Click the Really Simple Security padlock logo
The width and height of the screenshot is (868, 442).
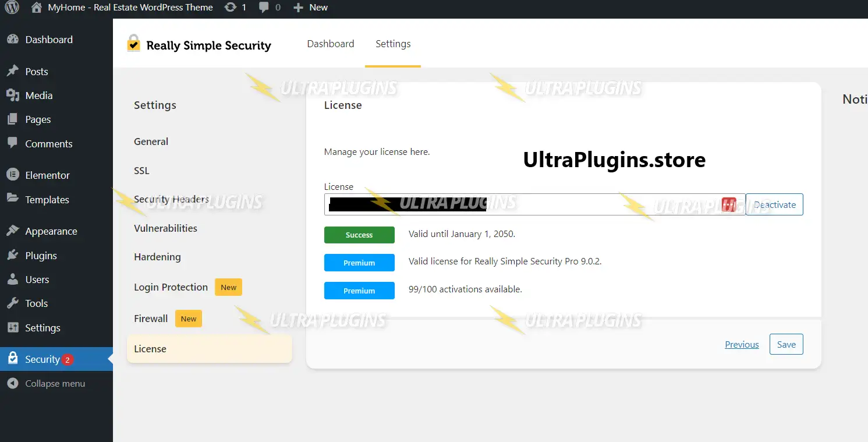point(134,44)
